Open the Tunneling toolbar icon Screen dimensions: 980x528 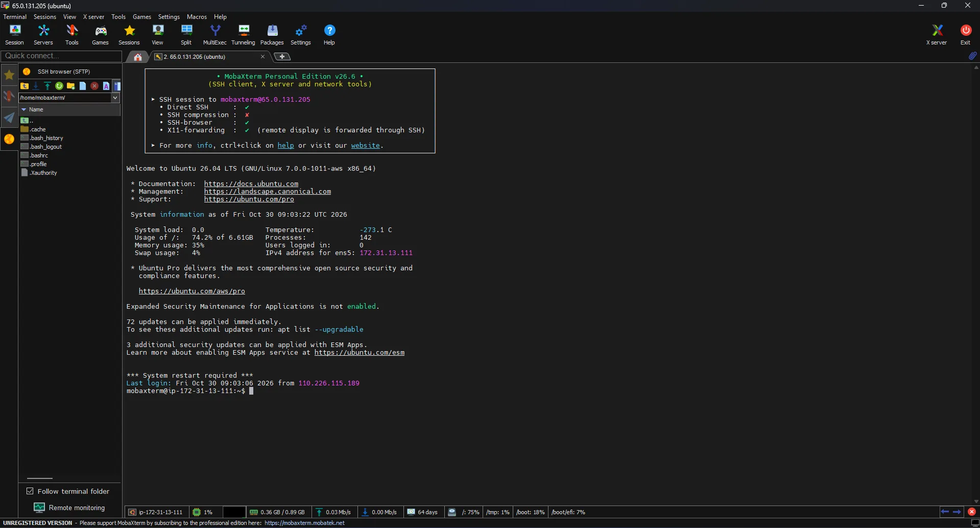point(244,35)
